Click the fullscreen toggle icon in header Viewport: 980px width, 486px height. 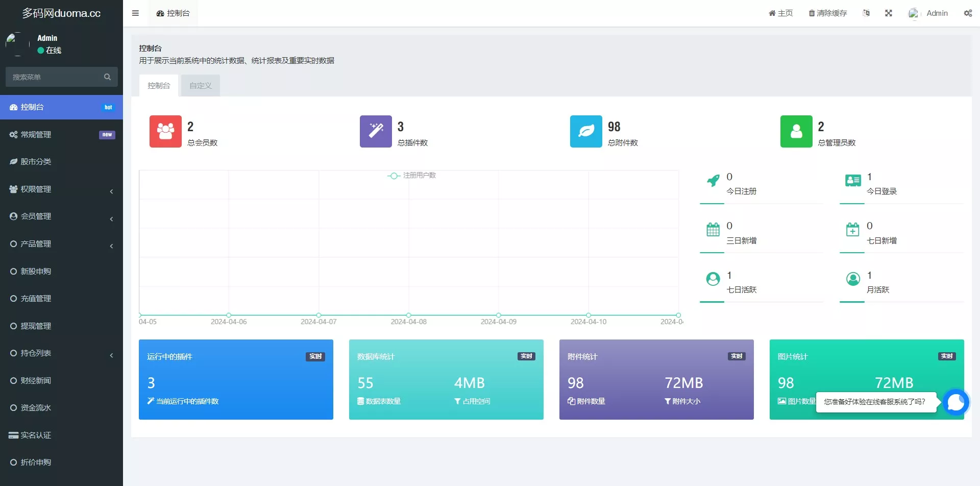tap(889, 13)
